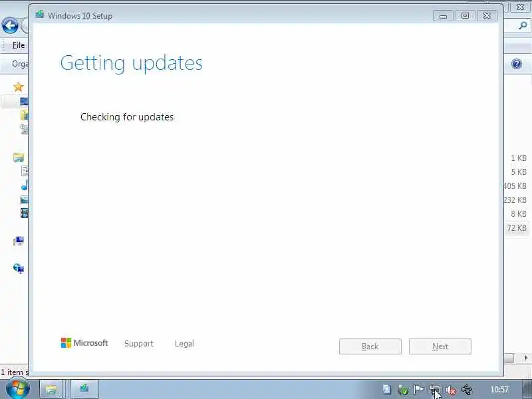This screenshot has height=399, width=532.
Task: Click the document tray icon near clock
Action: (387, 390)
